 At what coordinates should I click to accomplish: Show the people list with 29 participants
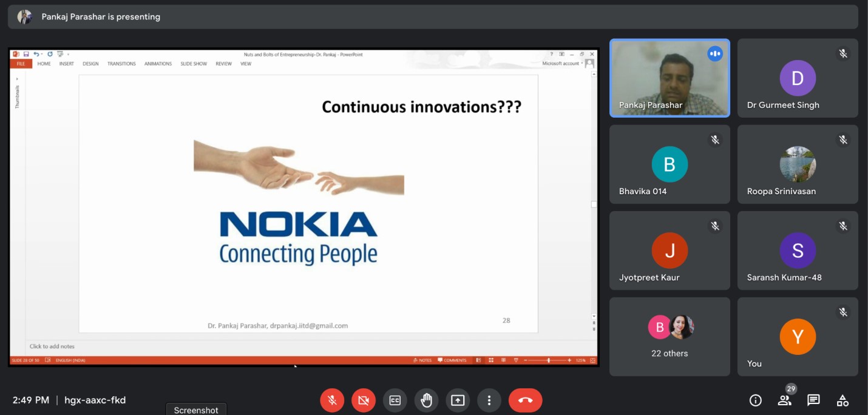tap(785, 400)
